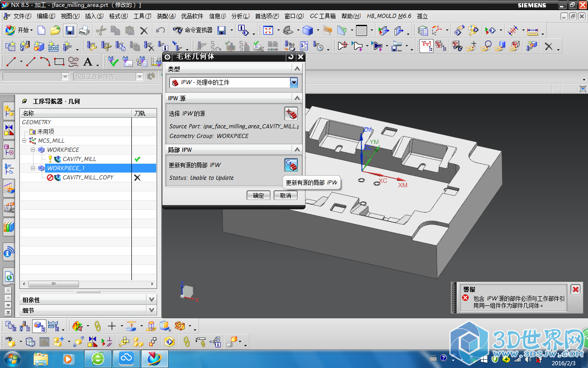The image size is (588, 368).
Task: Collapse the WORKPIECE_1 tree node
Action: 33,168
